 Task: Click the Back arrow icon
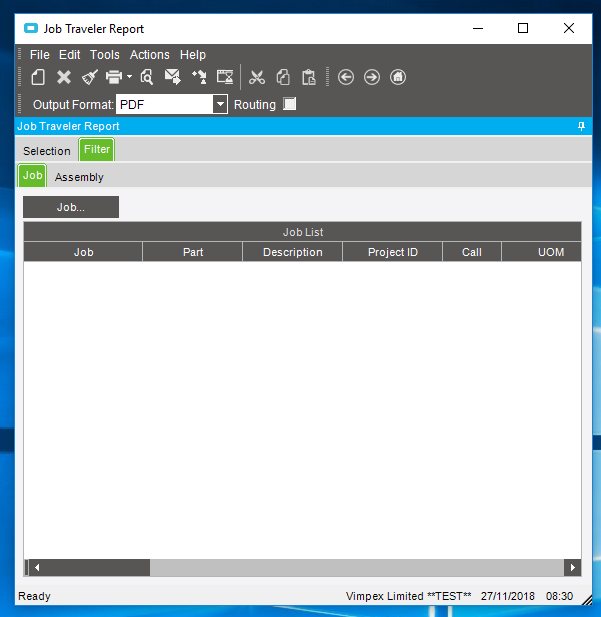pos(346,77)
